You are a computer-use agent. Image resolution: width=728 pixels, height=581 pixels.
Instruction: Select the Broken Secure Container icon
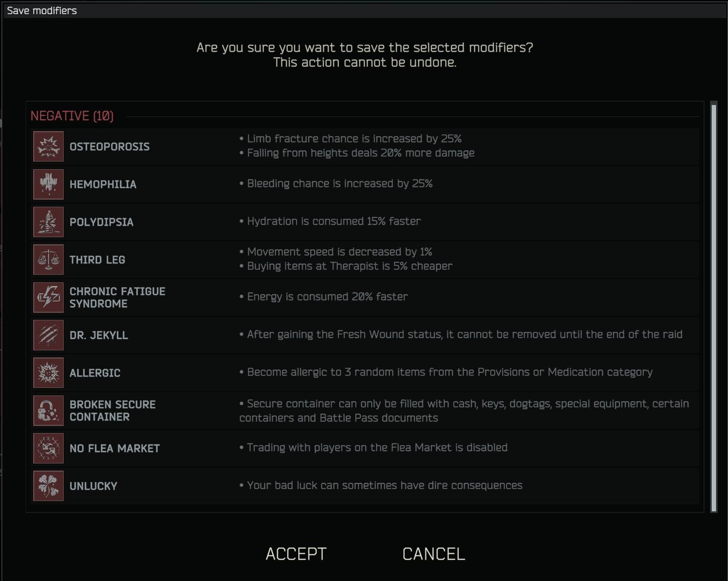click(48, 410)
